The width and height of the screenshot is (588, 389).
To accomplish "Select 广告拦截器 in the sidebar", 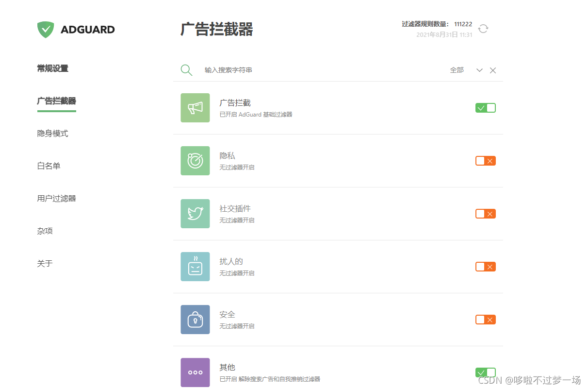I will (x=57, y=101).
